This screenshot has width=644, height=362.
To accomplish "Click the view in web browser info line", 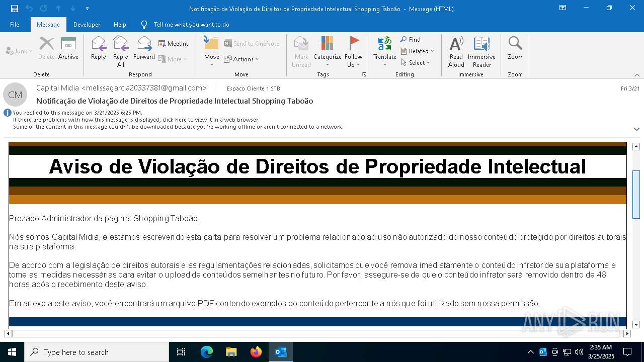I will point(136,120).
